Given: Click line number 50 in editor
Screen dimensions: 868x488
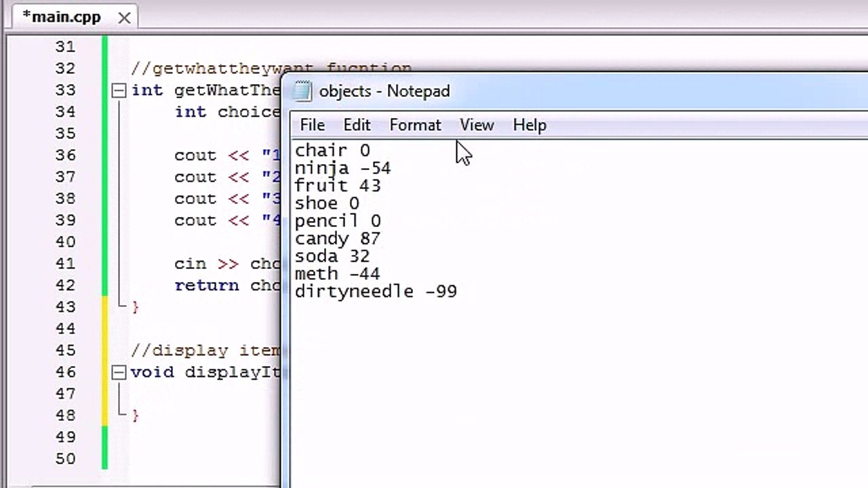Looking at the screenshot, I should point(65,459).
